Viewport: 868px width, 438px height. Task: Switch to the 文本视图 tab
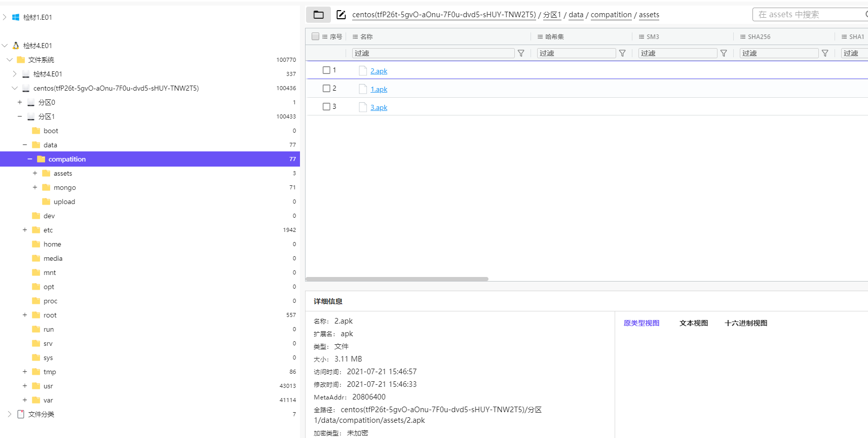pyautogui.click(x=693, y=323)
